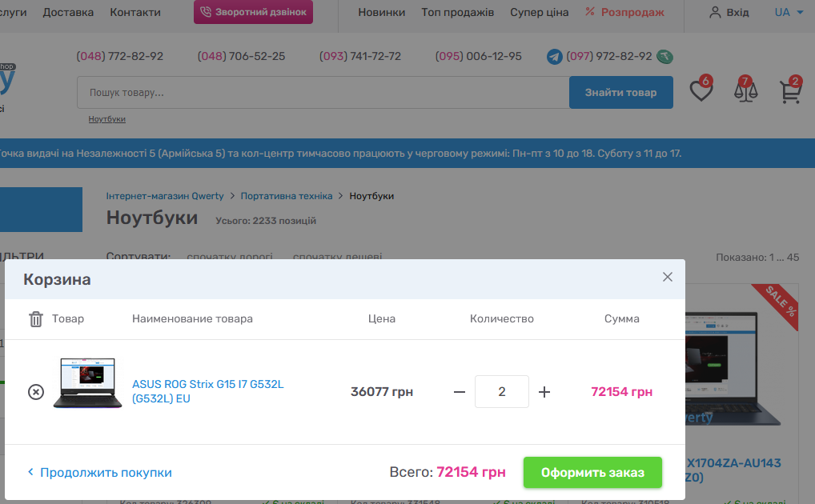Screen dimensions: 815x504
Task: Decrease quantity with minus button
Action: coord(460,392)
